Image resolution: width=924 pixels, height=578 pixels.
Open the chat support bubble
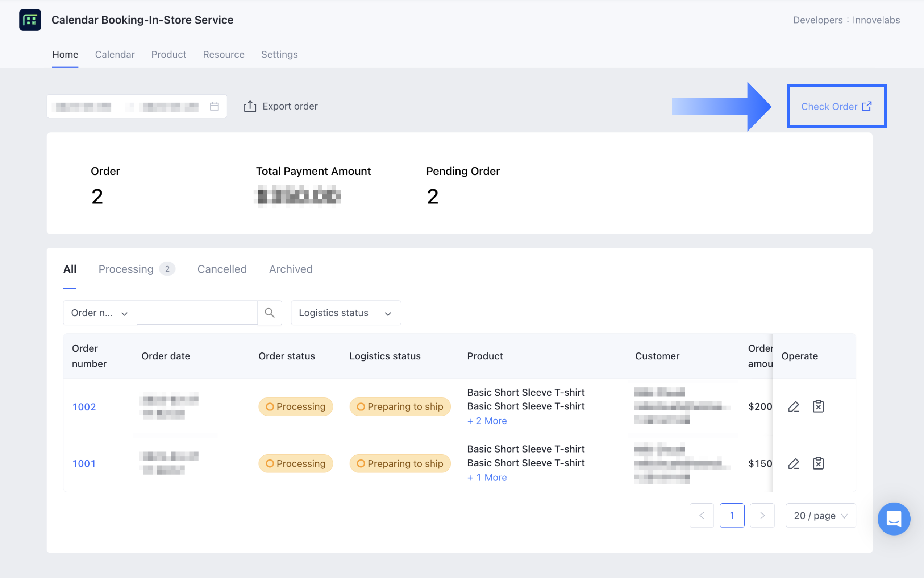(894, 519)
